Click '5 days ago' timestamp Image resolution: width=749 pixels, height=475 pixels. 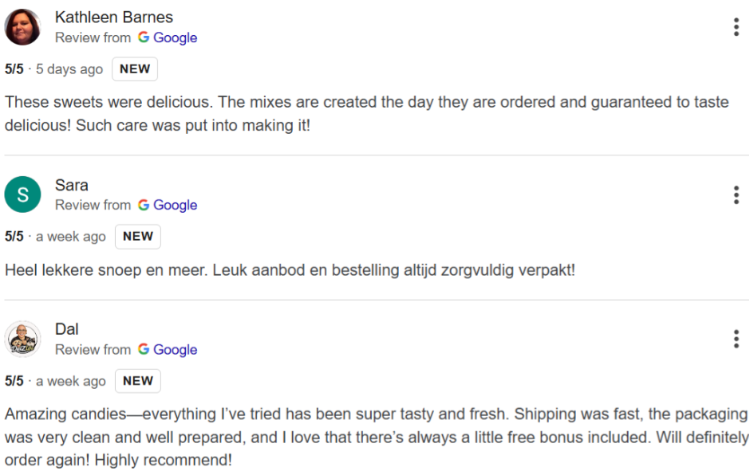[x=69, y=70]
